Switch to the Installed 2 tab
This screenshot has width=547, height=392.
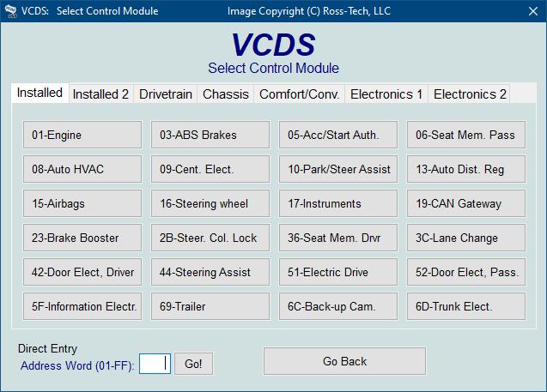pyautogui.click(x=100, y=94)
